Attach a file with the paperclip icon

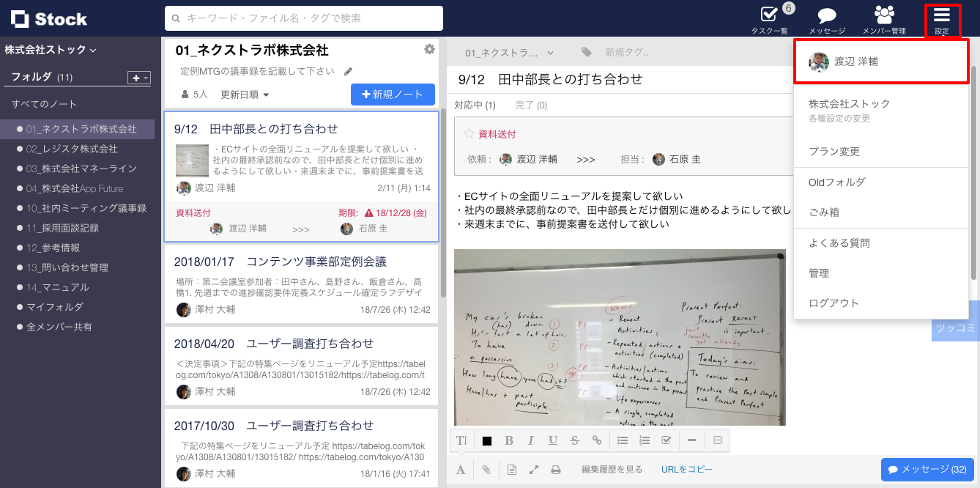(x=486, y=469)
